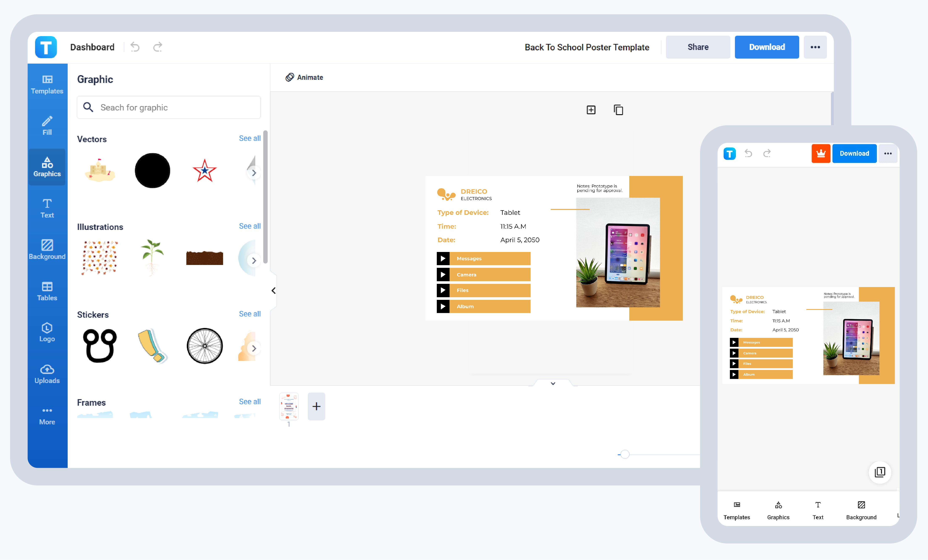The height and width of the screenshot is (560, 928).
Task: Click the search for graphic field
Action: 169,107
